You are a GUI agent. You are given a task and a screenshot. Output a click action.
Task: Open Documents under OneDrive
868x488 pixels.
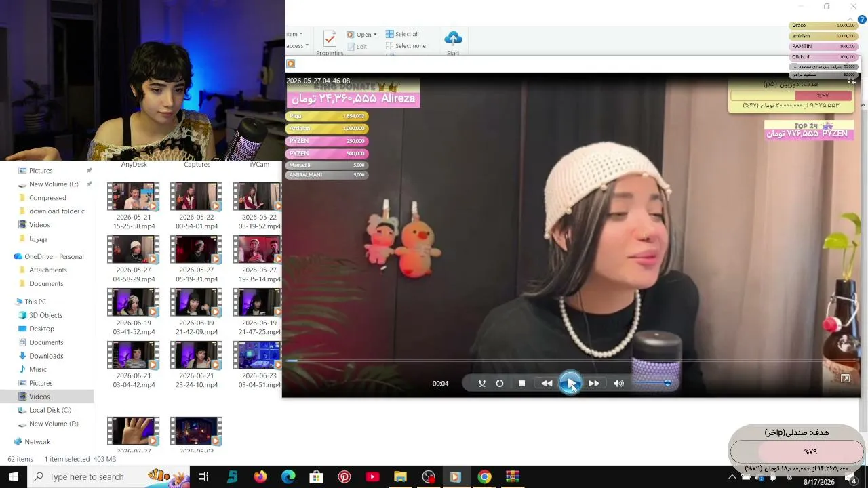(46, 284)
